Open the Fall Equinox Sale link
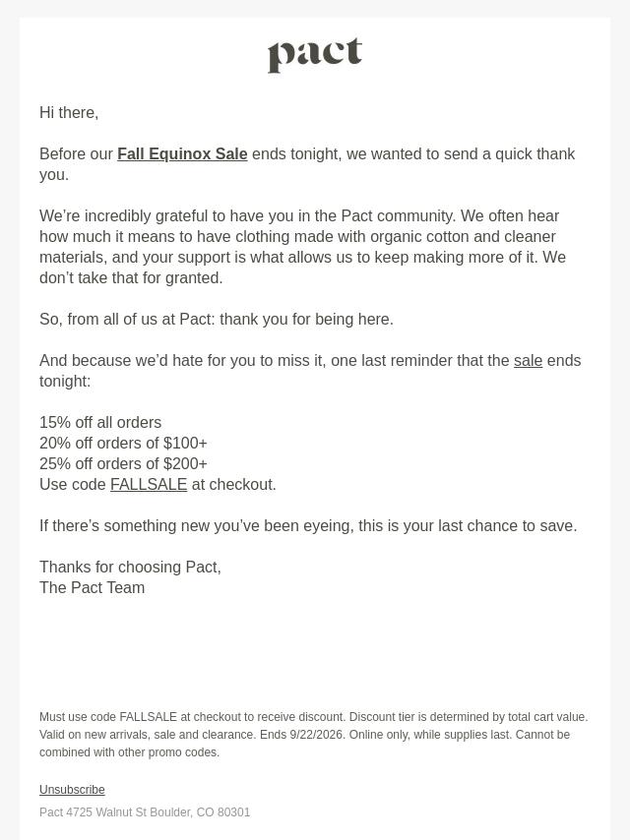Screen dimensions: 630x840 pos(182,153)
